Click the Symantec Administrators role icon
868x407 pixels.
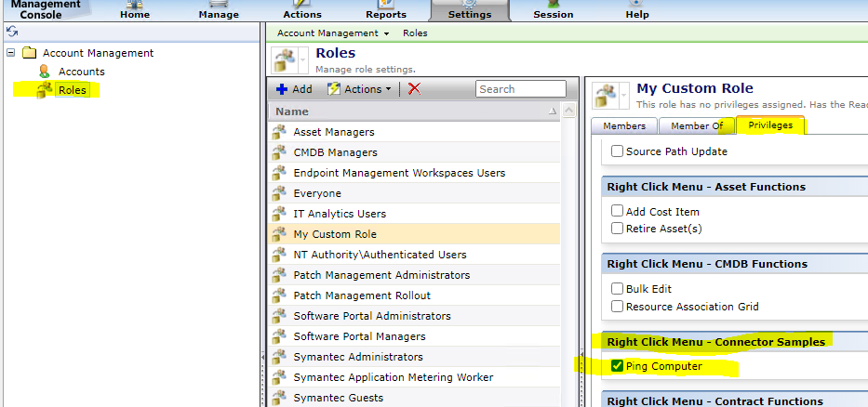[279, 357]
